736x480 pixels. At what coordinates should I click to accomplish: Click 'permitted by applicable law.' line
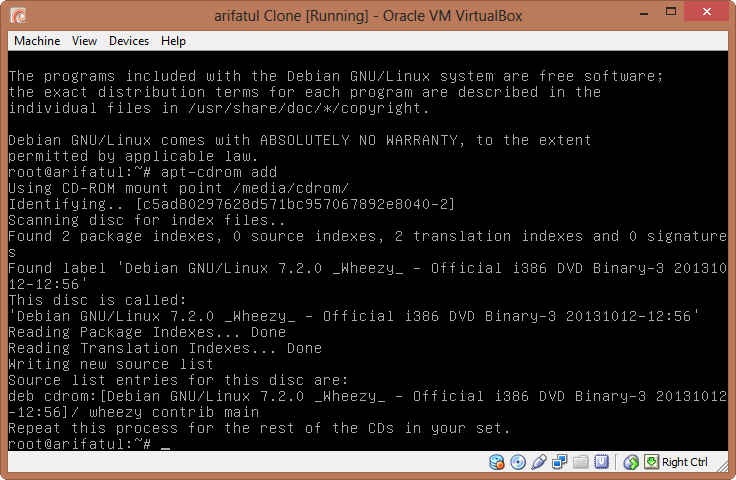coord(133,156)
